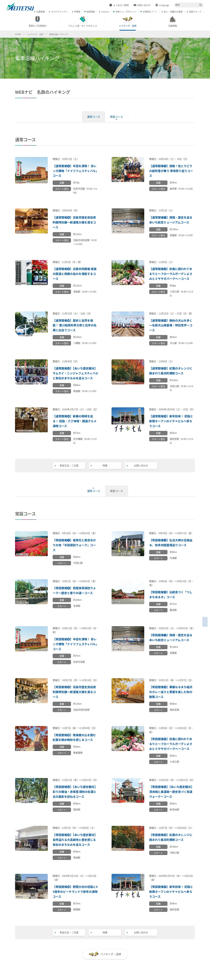The height and width of the screenshot is (980, 210).
Task: Click the blue aircraft thumbnail in regular courses
Action: tap(128, 221)
